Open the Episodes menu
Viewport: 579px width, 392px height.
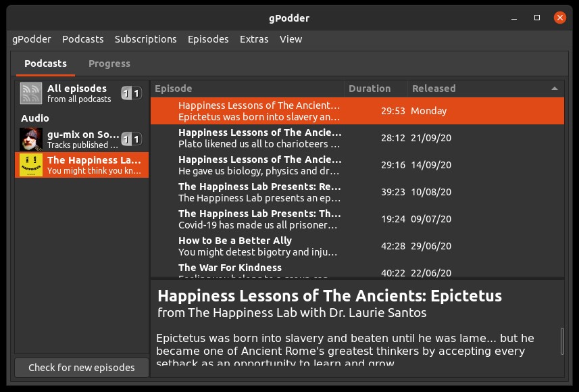point(208,39)
